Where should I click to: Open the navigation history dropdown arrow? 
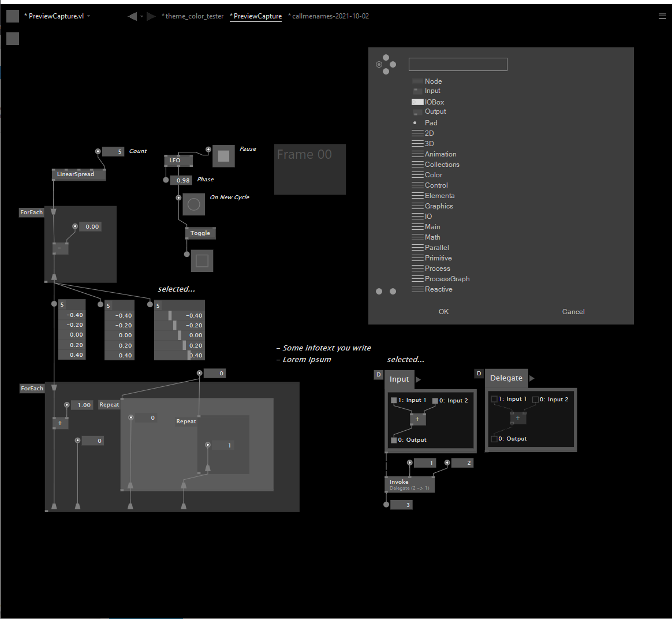[142, 17]
